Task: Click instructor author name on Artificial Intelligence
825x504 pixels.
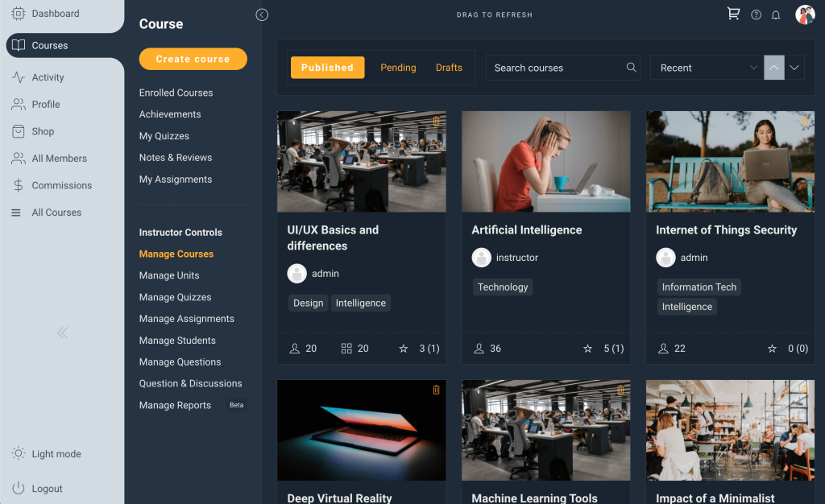Action: [x=516, y=258]
